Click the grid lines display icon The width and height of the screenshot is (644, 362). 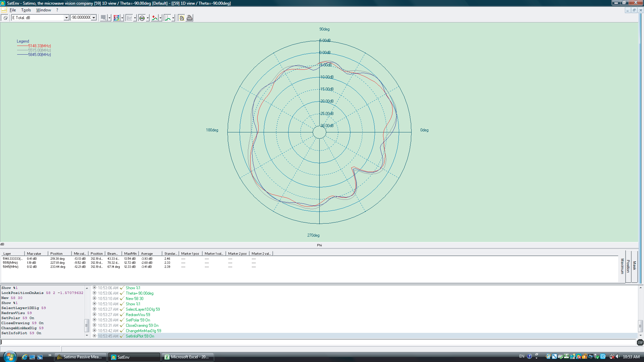click(129, 18)
